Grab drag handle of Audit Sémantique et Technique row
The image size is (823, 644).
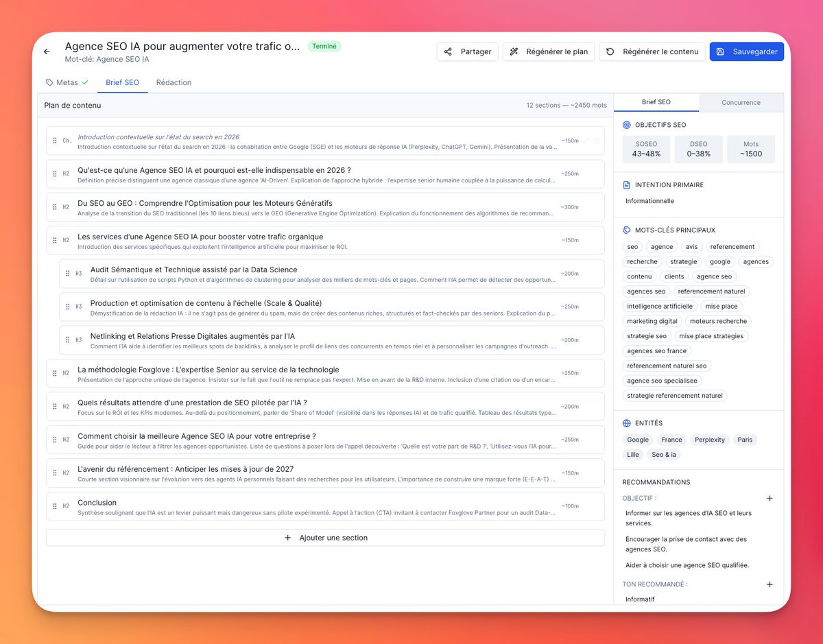(x=67, y=274)
